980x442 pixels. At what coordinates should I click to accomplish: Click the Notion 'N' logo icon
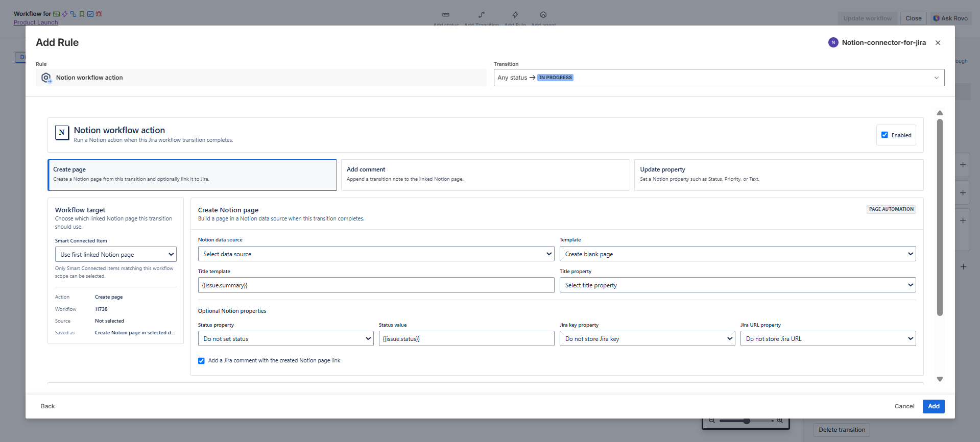point(62,133)
